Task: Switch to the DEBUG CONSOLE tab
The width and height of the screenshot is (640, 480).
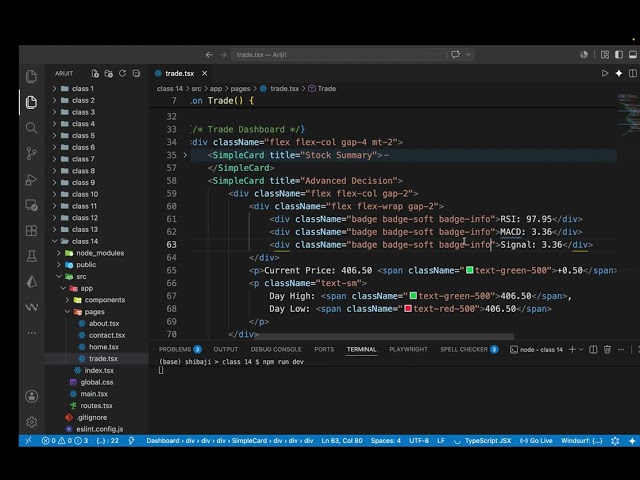Action: click(276, 349)
